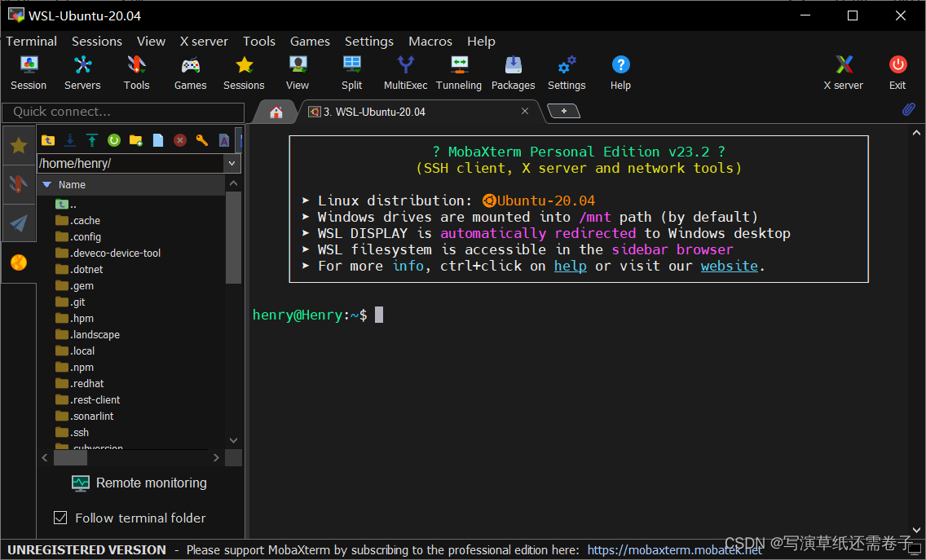Select the orange globe browser sidebar tab
This screenshot has height=560, width=926.
pos(19,262)
